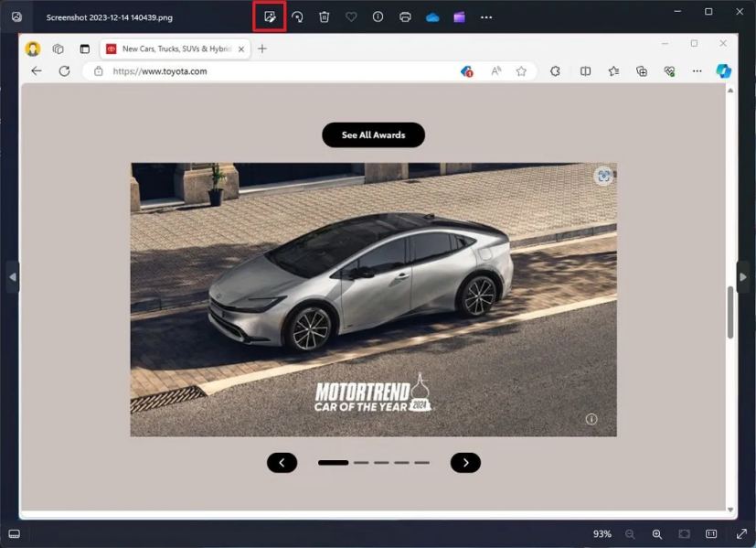The image size is (756, 548).
Task: Open the Edge profile avatar
Action: pyautogui.click(x=33, y=48)
